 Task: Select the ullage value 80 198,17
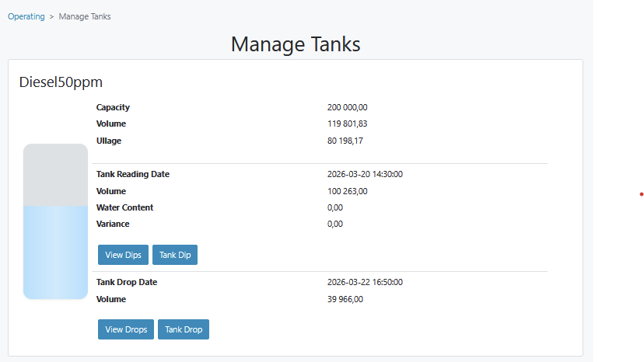point(345,141)
